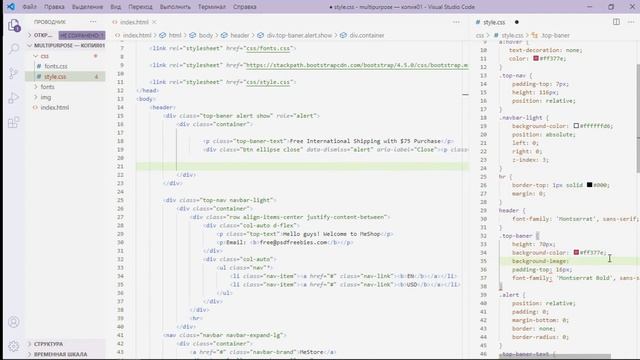640x360 pixels.
Task: Open the Файл menu
Action: [x=29, y=7]
